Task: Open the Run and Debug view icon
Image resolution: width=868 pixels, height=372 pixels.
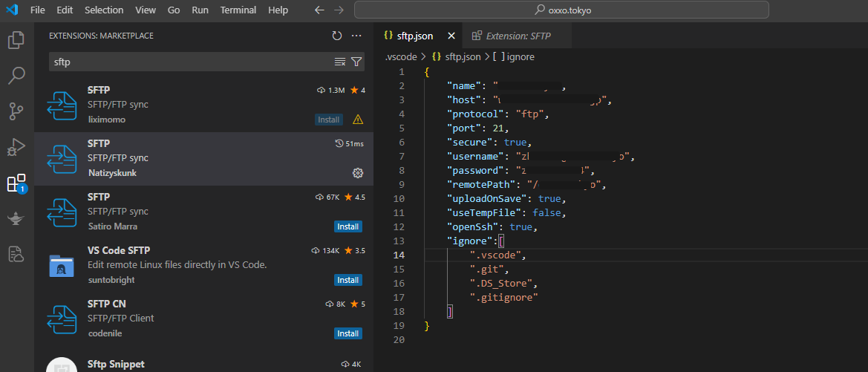Action: click(16, 147)
